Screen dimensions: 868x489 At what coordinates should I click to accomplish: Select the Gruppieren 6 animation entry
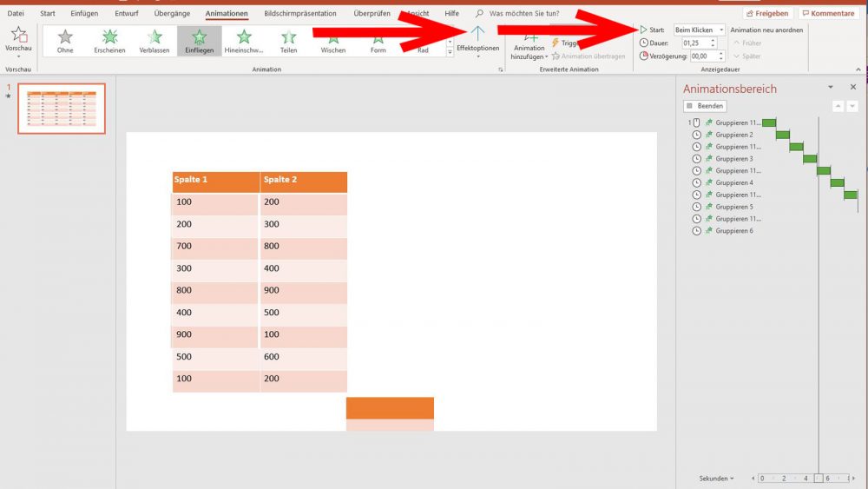point(733,231)
